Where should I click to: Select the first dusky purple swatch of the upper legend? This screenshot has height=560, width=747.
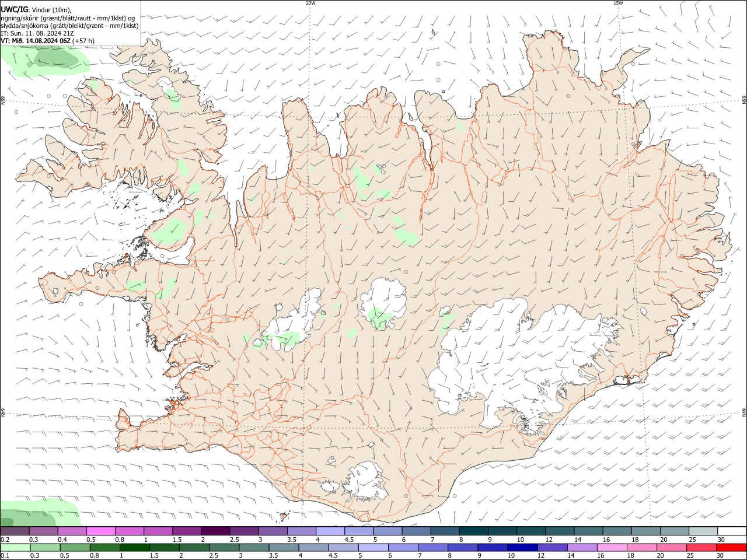(x=15, y=531)
